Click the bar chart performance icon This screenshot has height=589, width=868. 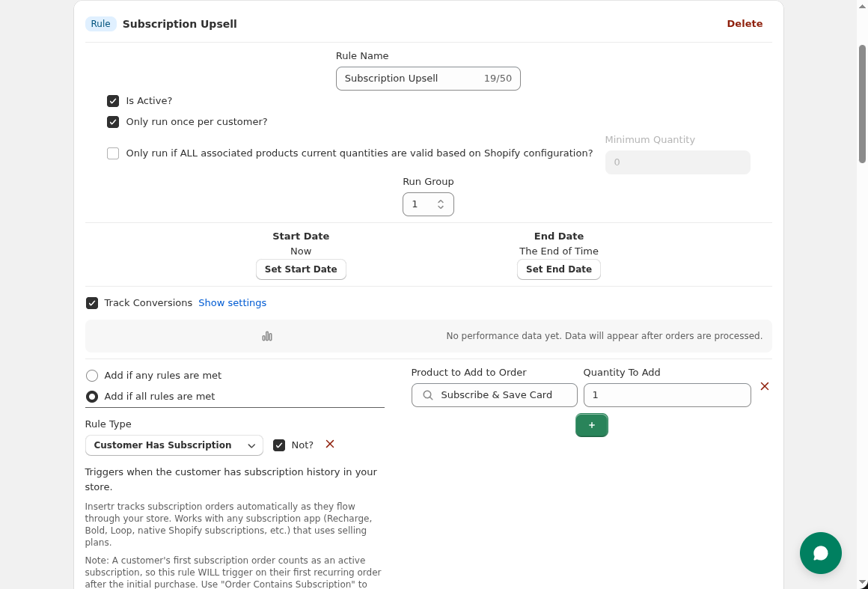click(x=267, y=336)
